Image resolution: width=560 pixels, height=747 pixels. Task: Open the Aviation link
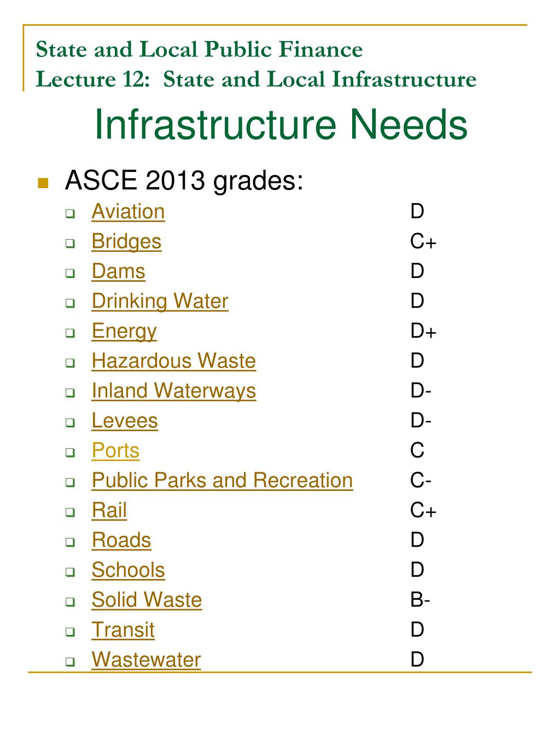click(128, 212)
